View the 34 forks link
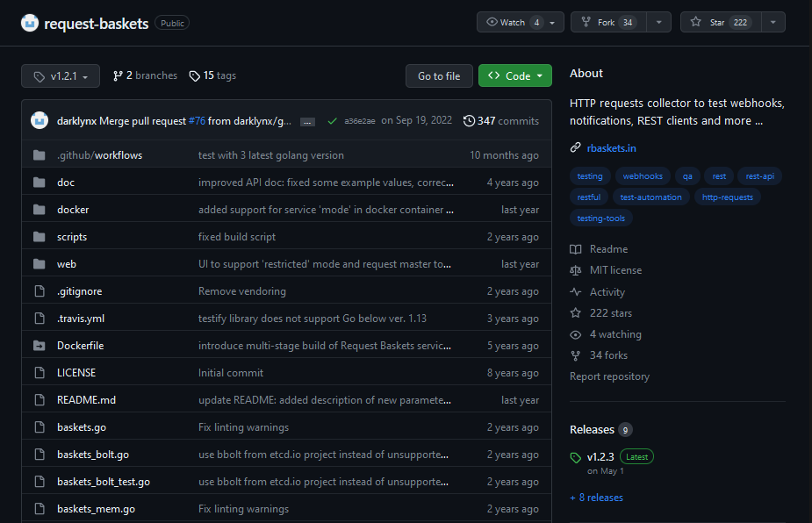 (x=599, y=355)
